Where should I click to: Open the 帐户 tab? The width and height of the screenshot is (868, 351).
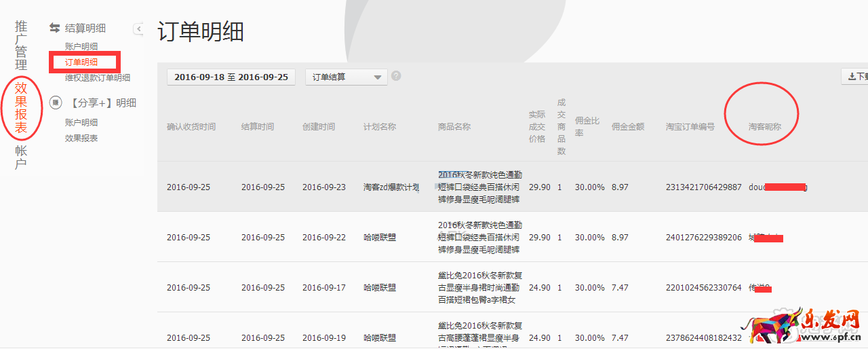(x=22, y=158)
